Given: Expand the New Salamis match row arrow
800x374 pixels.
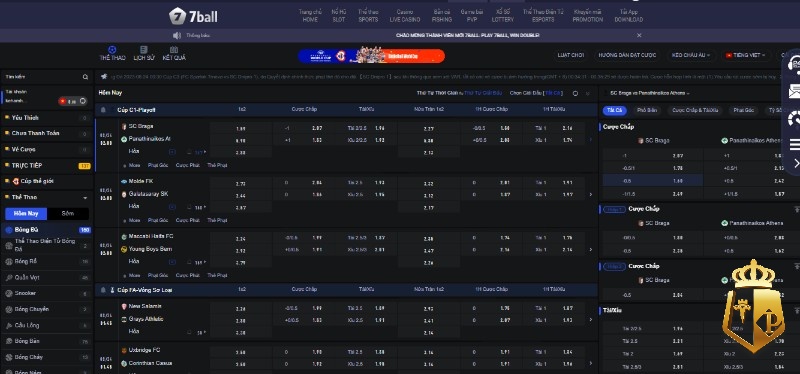Looking at the screenshot, I should click(591, 319).
